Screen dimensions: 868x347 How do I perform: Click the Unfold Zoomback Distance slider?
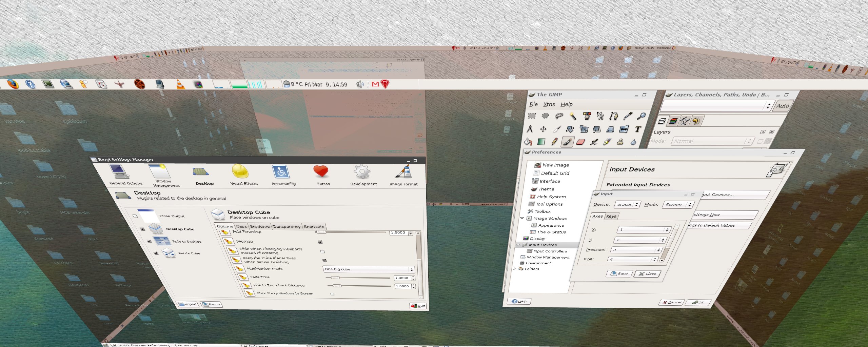[359, 286]
